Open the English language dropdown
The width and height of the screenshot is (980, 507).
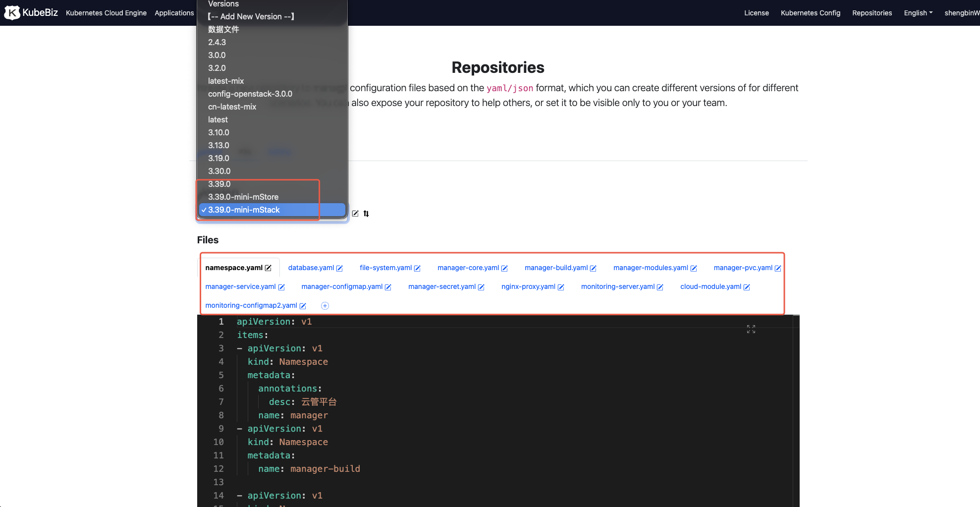coord(918,13)
